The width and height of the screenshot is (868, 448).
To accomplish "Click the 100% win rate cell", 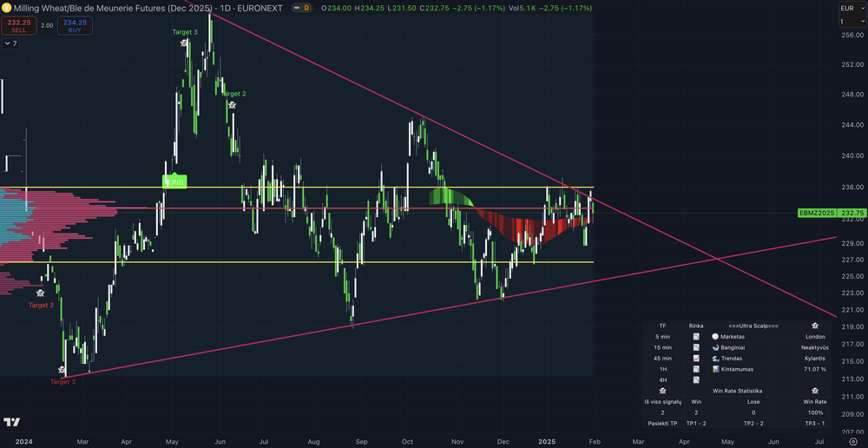I will click(x=815, y=412).
